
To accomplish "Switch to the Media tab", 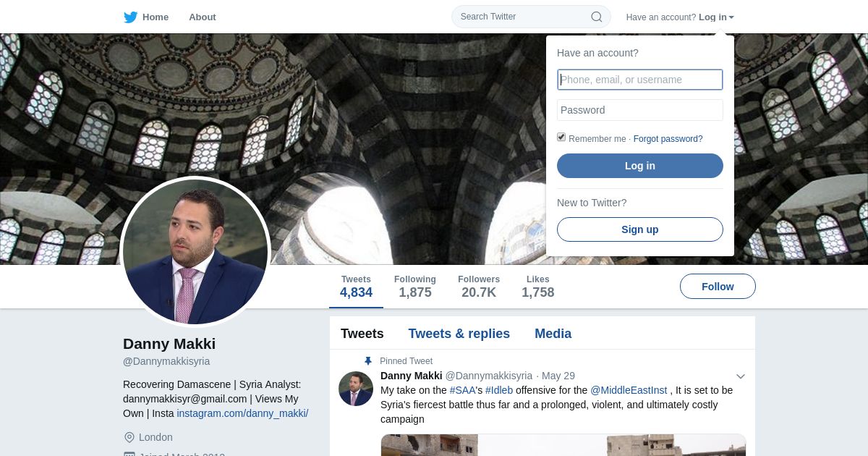I will click(553, 334).
